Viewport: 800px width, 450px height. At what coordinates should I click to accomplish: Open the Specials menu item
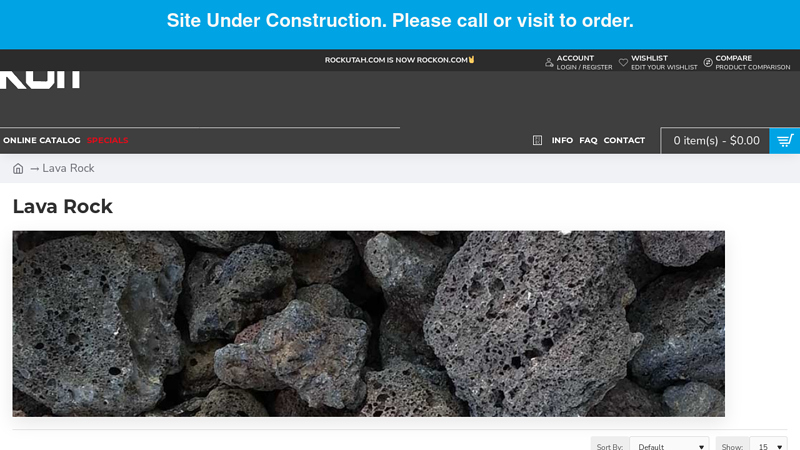[x=108, y=140]
